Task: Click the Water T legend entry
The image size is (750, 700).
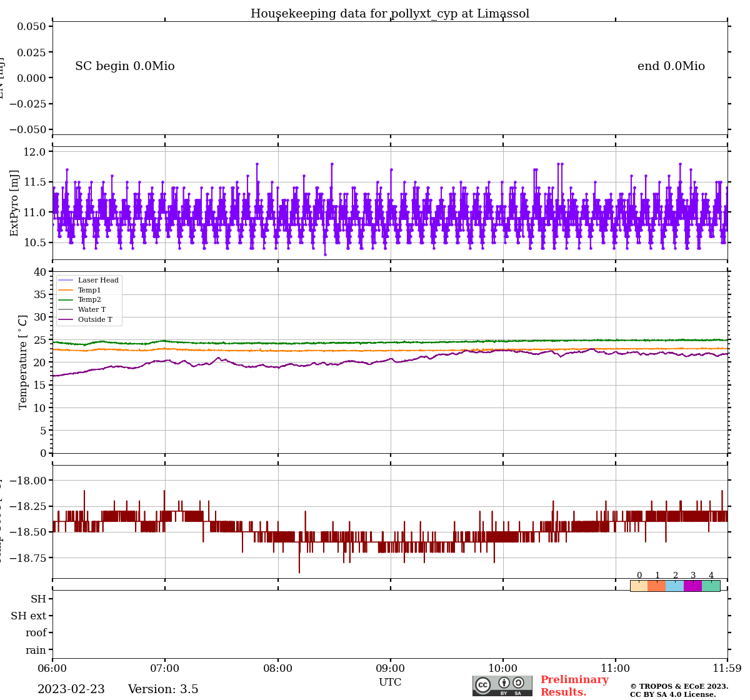Action: [x=82, y=309]
